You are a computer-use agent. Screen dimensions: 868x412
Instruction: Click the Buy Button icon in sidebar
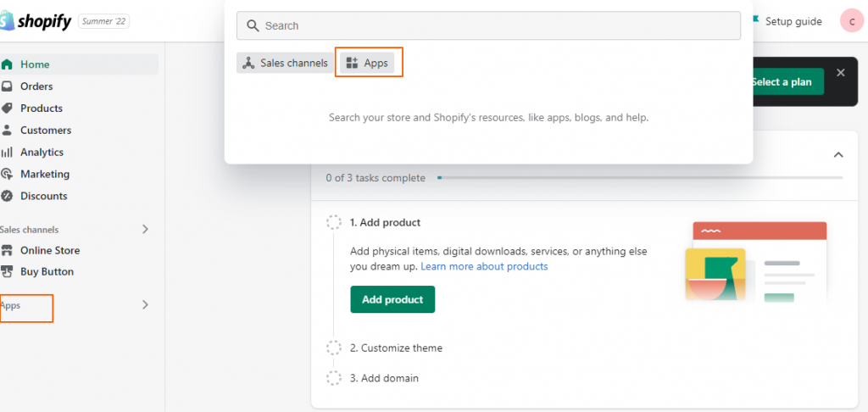pos(7,272)
